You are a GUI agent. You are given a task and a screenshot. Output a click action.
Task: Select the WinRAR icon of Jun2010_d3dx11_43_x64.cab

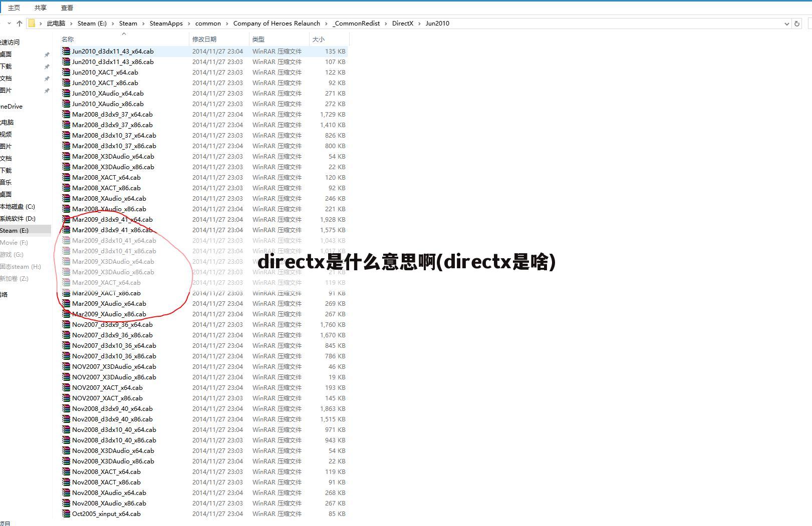(66, 51)
